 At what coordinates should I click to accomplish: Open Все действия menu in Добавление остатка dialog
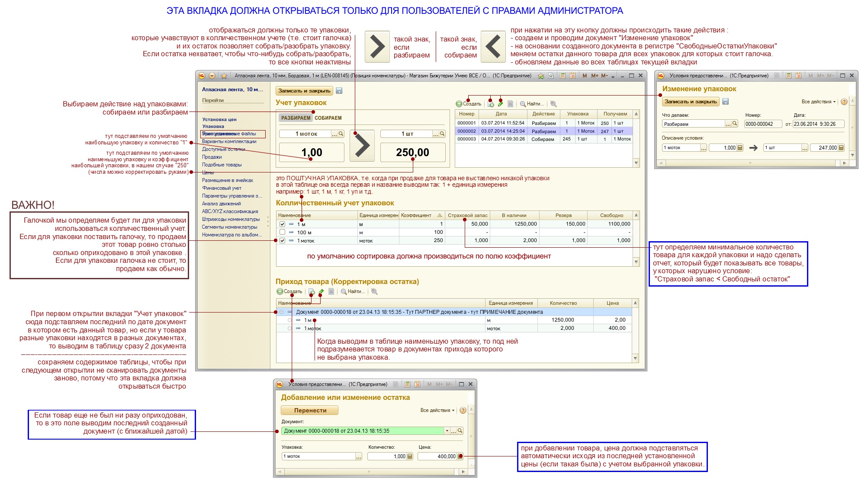(437, 410)
